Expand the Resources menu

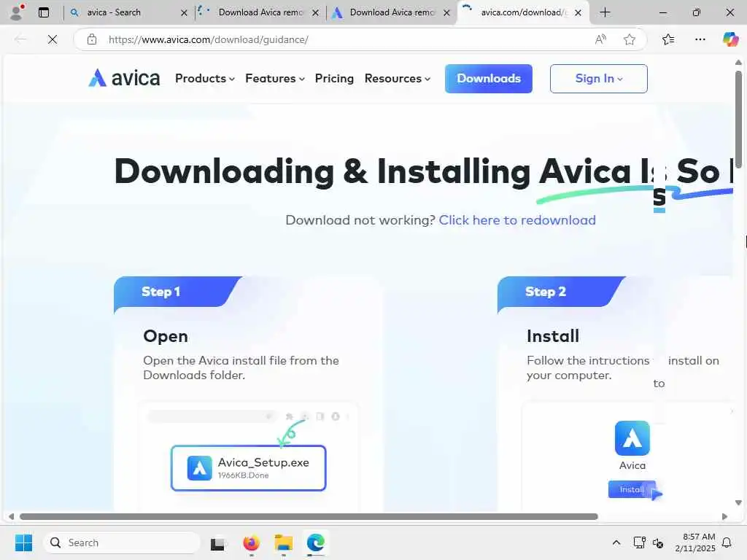pyautogui.click(x=398, y=78)
